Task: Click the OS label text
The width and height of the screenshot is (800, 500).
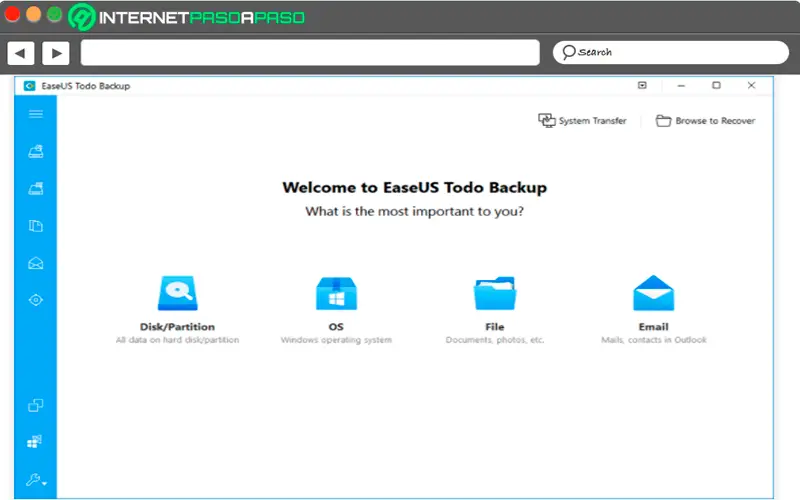Action: (336, 327)
